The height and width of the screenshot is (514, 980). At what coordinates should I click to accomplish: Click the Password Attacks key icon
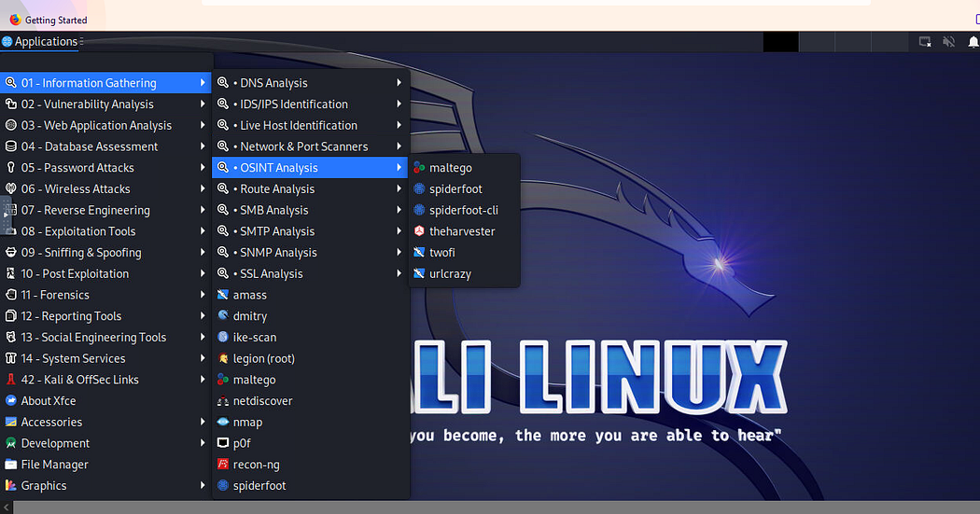tap(10, 168)
